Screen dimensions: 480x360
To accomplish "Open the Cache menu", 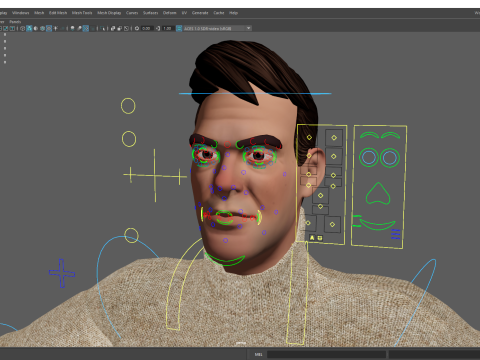I will click(x=219, y=13).
